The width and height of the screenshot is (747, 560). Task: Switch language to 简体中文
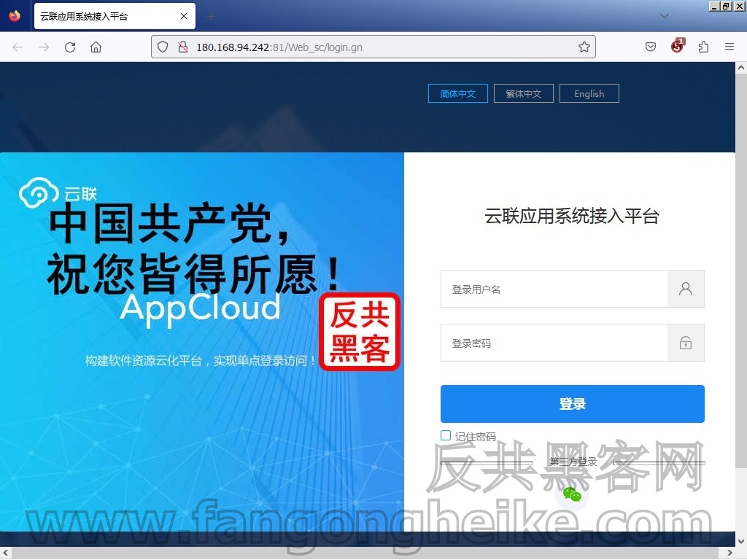click(458, 93)
